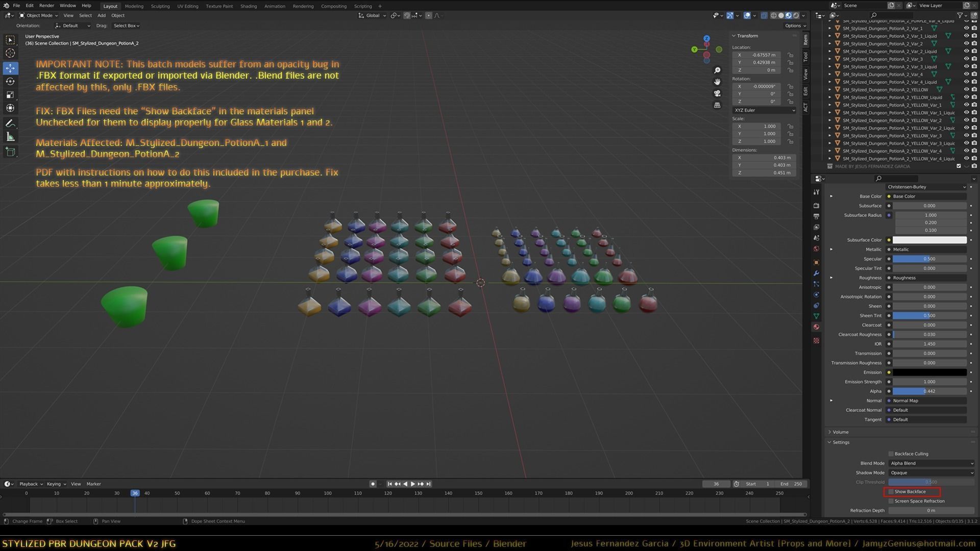Activate the Transform tool
980x551 pixels.
[10, 108]
